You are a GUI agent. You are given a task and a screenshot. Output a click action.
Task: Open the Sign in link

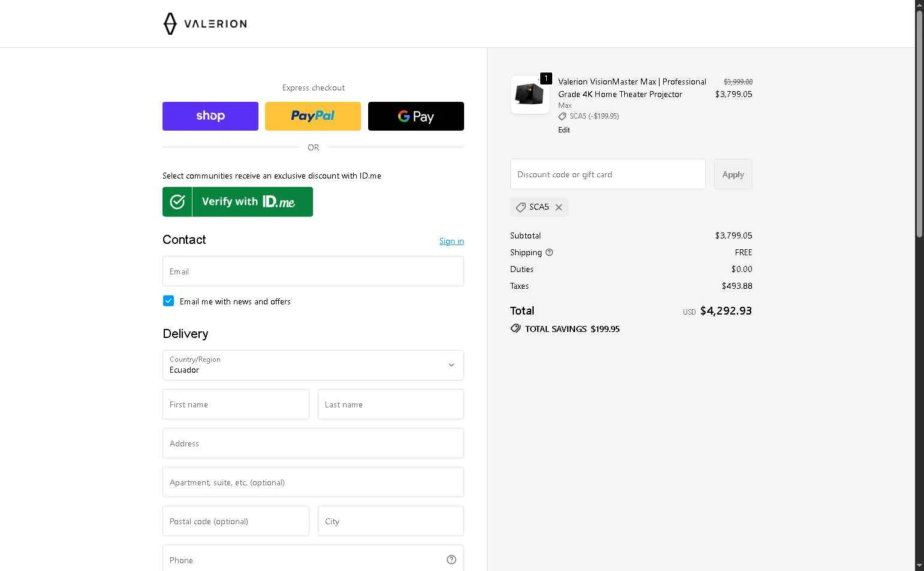click(x=452, y=241)
